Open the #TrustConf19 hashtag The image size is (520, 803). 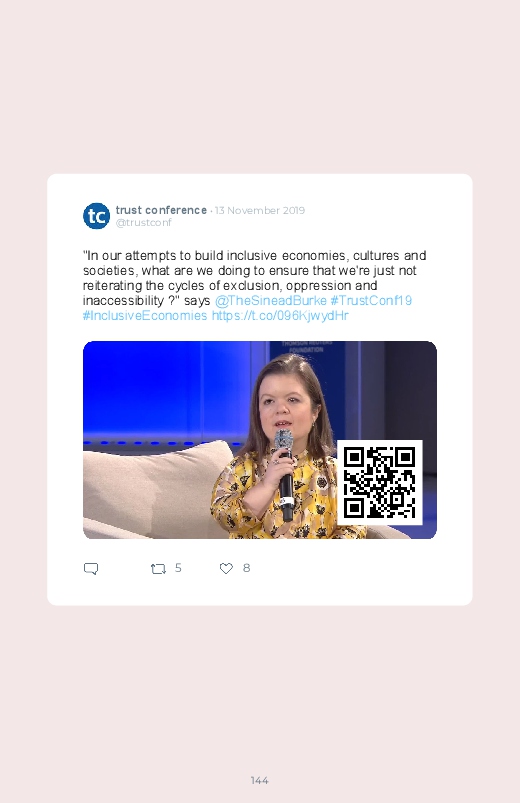(371, 300)
